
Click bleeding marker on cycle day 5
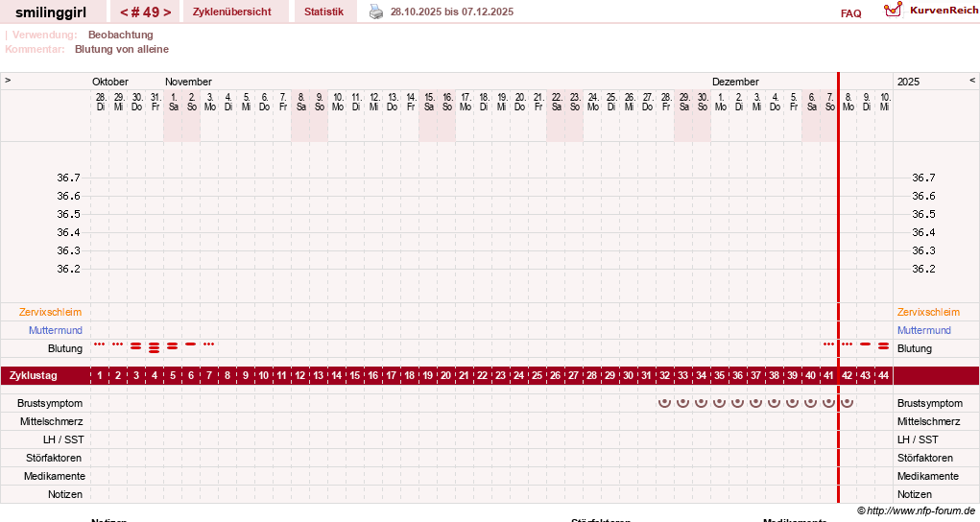(173, 345)
